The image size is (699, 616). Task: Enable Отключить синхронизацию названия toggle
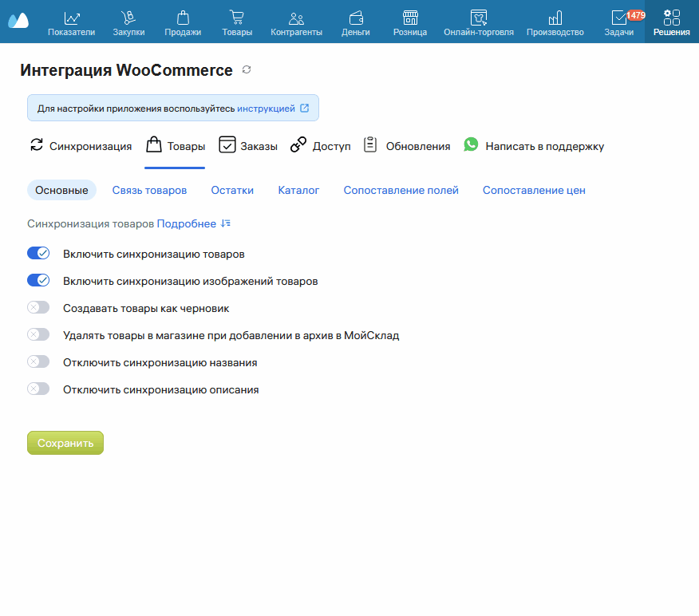click(x=38, y=362)
